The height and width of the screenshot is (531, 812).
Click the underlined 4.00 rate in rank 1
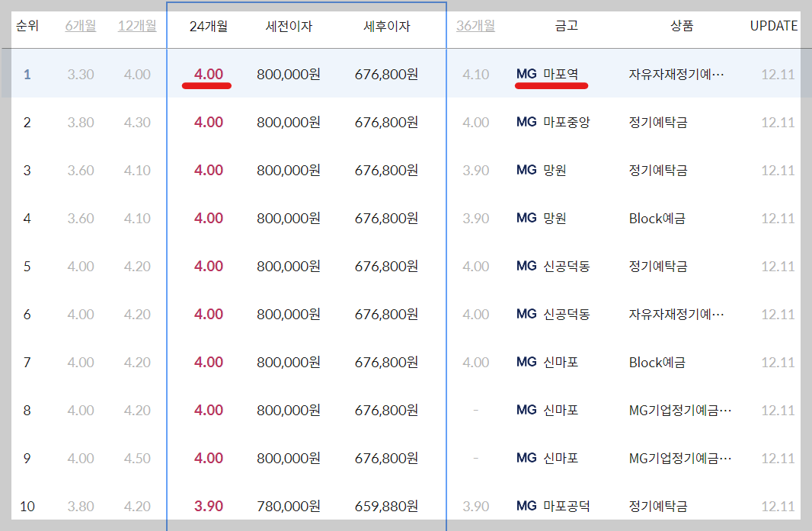[207, 74]
